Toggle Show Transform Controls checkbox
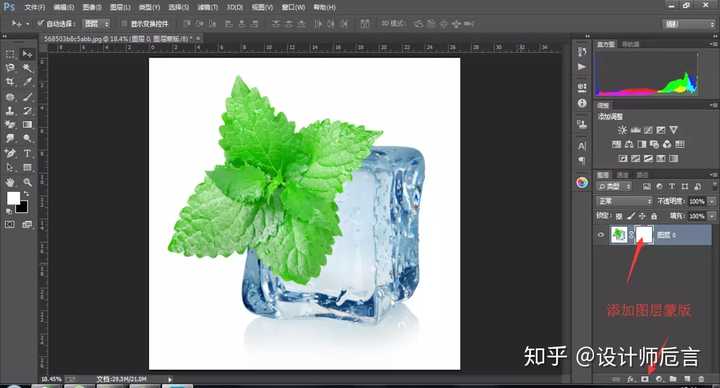720x388 pixels. click(x=124, y=23)
